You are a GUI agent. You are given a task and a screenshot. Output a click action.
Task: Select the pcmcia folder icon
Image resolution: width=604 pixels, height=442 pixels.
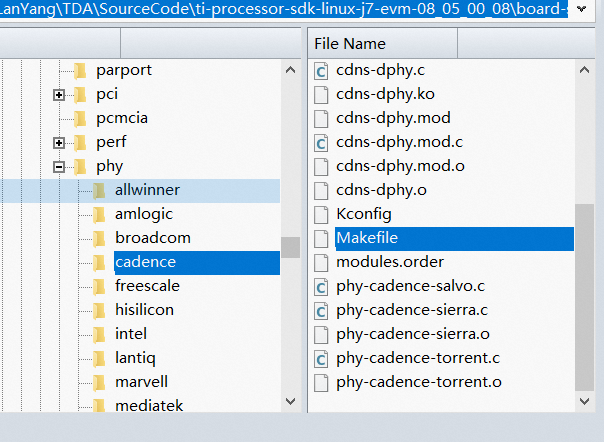[x=80, y=119]
